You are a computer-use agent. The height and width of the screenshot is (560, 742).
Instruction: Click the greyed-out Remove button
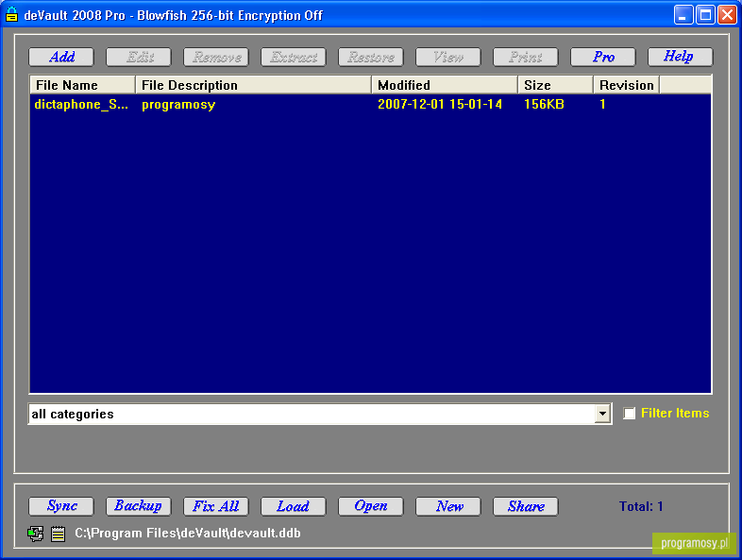(x=216, y=58)
